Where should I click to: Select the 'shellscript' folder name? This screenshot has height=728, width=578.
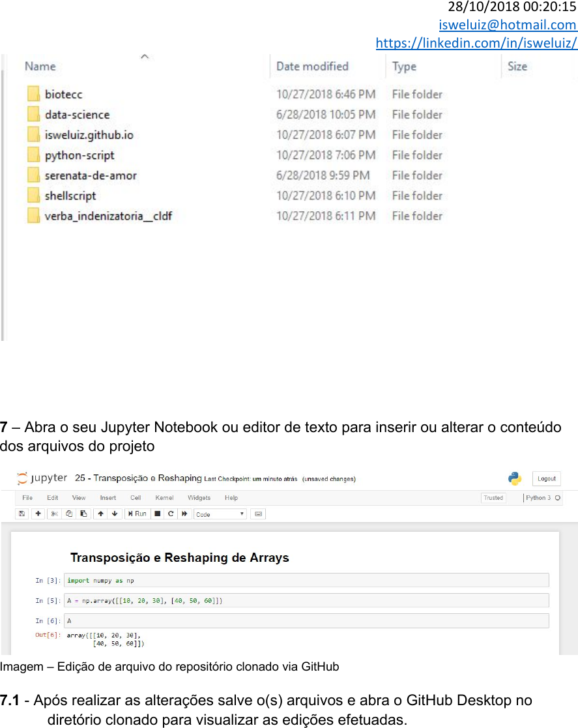pos(70,196)
